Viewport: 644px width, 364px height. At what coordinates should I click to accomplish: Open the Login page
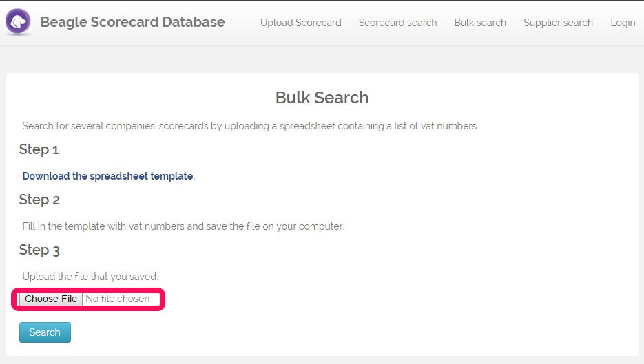(623, 23)
